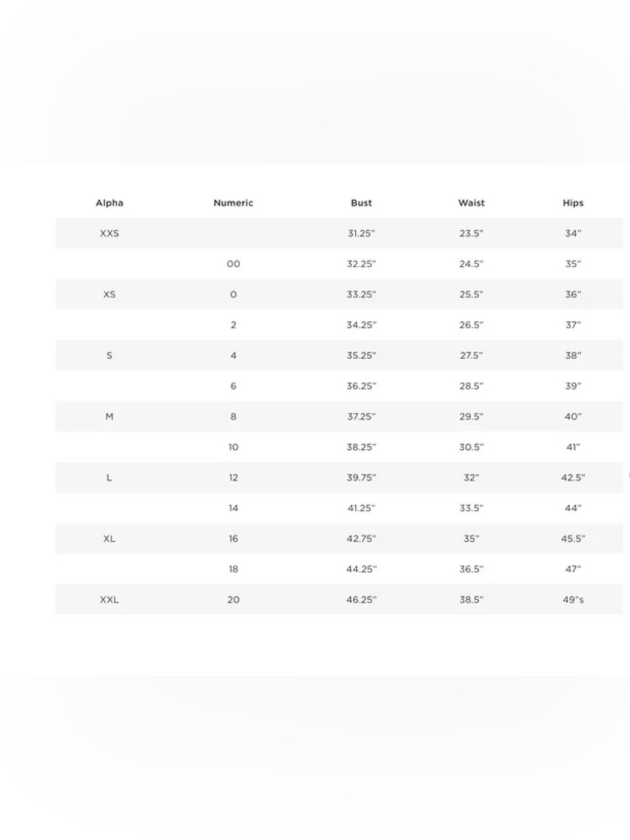Select numeric size 00 cell
The height and width of the screenshot is (840, 630).
[x=233, y=264]
